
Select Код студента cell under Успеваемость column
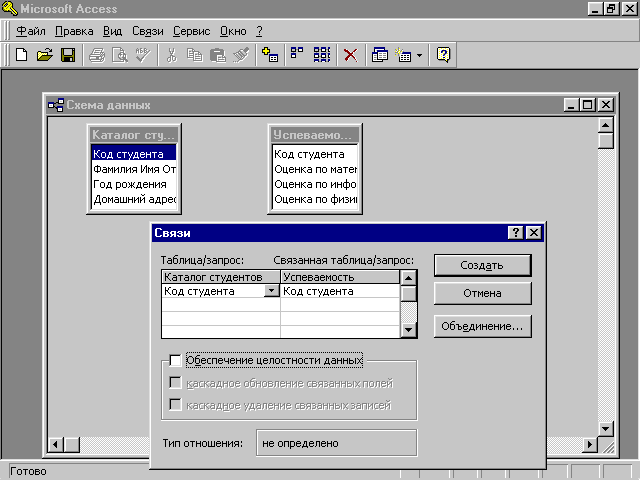click(x=340, y=291)
